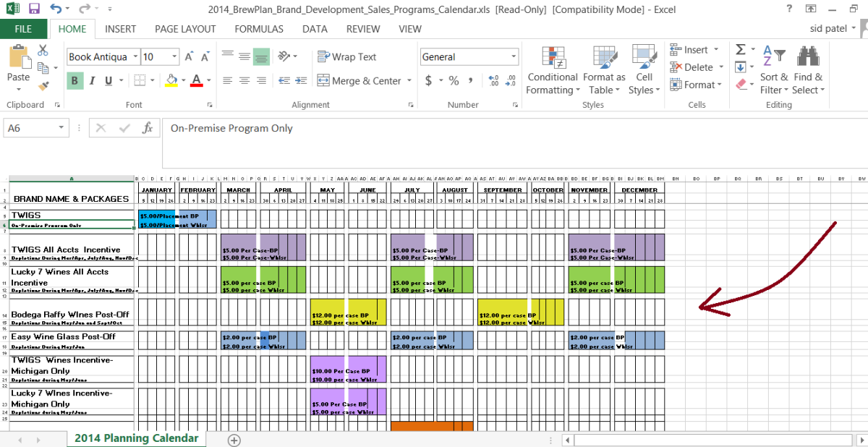Open font color dropdown arrow
The width and height of the screenshot is (868, 447).
[208, 80]
